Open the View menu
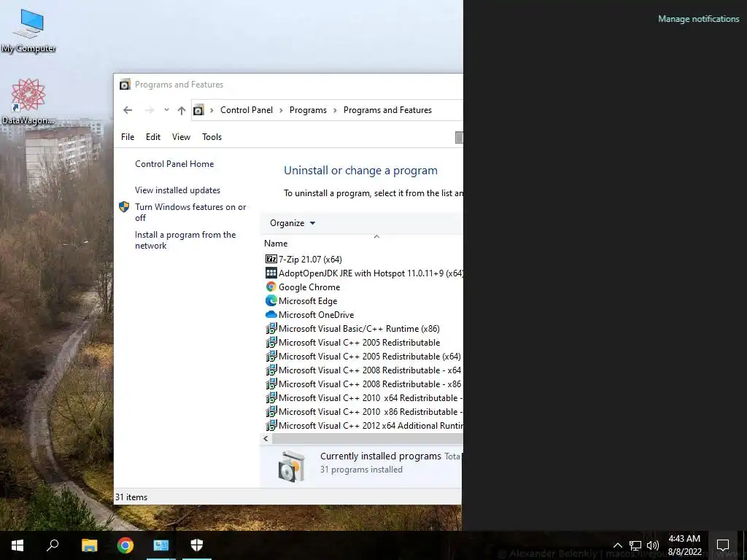This screenshot has height=560, width=747. 181,136
